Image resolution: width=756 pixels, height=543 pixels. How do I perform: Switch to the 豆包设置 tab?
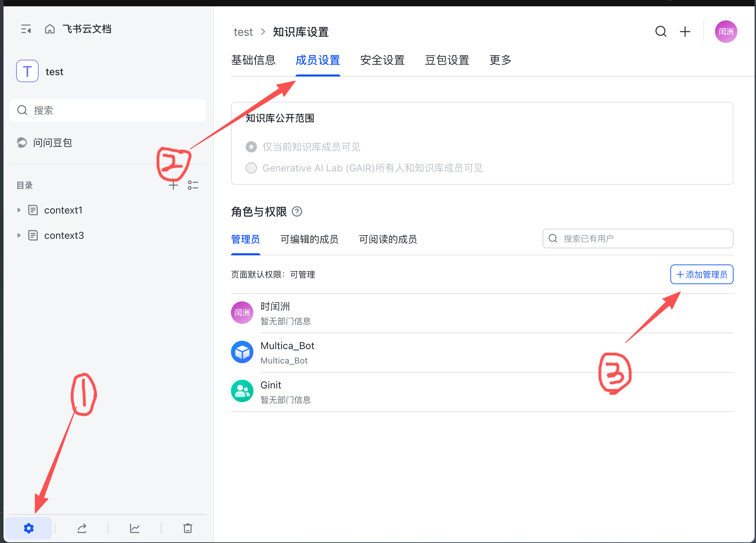click(447, 60)
